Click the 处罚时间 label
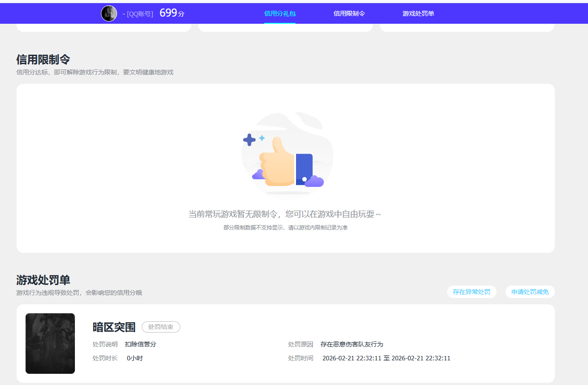This screenshot has height=385, width=588. click(301, 358)
